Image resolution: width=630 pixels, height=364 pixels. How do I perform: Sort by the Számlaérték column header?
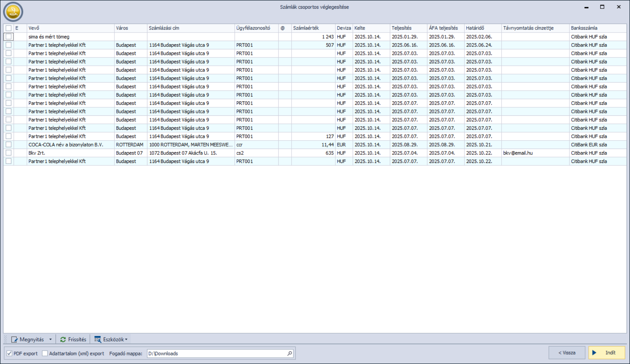306,28
